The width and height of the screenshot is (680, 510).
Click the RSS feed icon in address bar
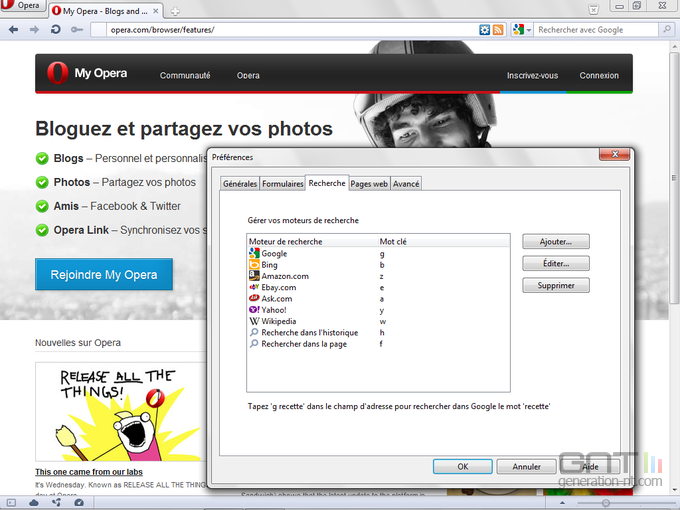pos(498,29)
